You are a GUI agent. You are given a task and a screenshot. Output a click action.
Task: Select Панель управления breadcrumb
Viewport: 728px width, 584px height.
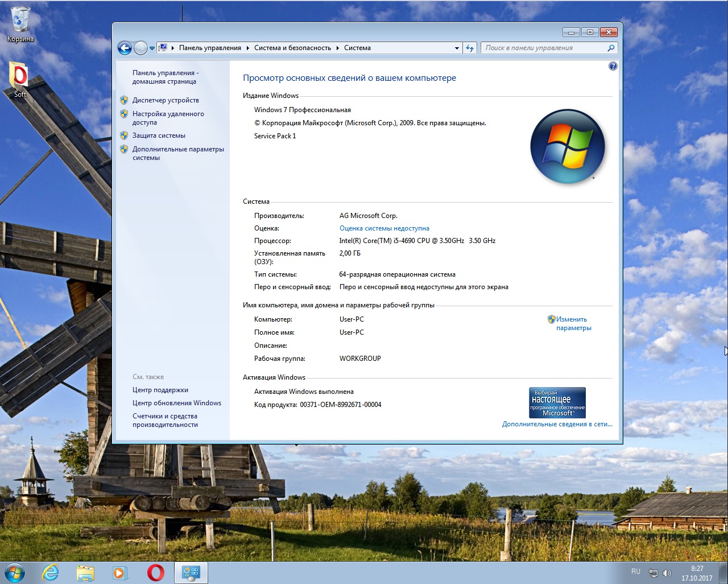tap(210, 48)
